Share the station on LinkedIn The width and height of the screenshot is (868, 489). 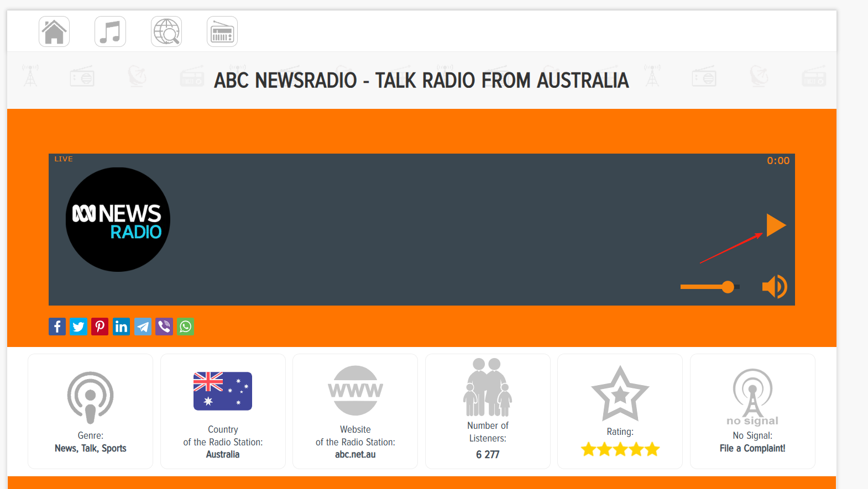121,327
